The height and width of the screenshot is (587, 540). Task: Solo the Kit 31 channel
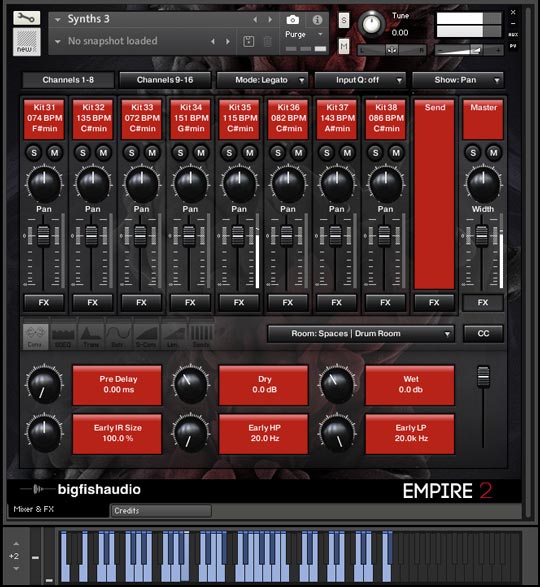coord(34,153)
